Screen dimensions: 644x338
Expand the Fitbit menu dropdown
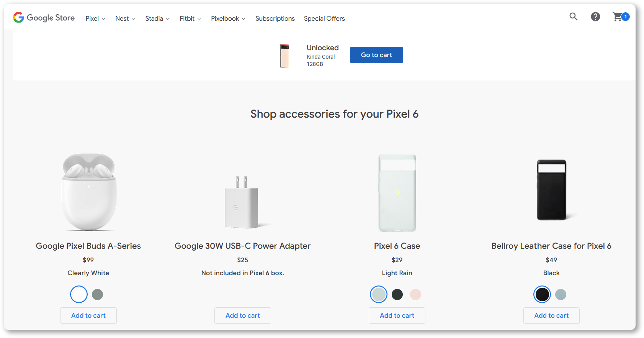190,18
